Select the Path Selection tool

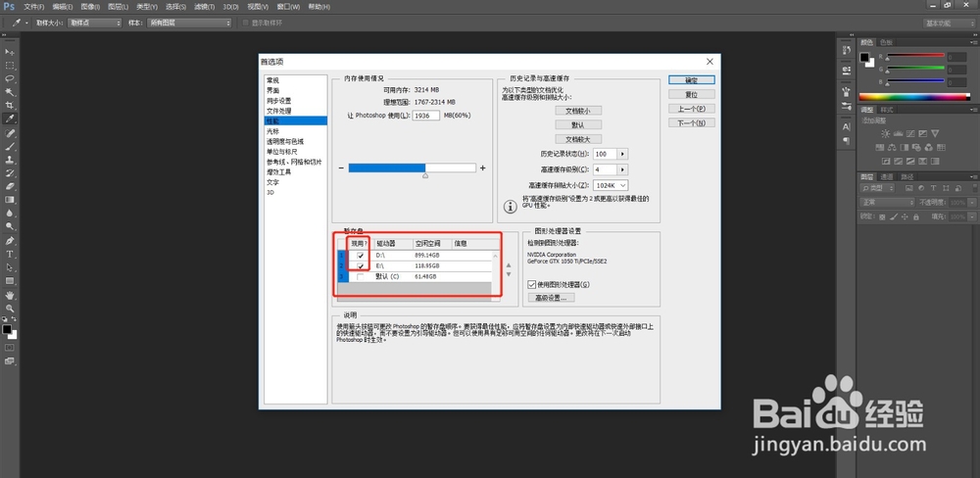coord(10,267)
